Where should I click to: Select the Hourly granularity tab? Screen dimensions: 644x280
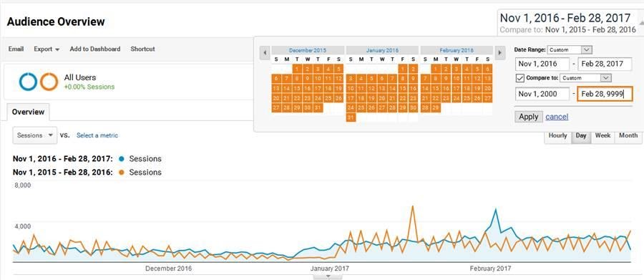click(557, 135)
